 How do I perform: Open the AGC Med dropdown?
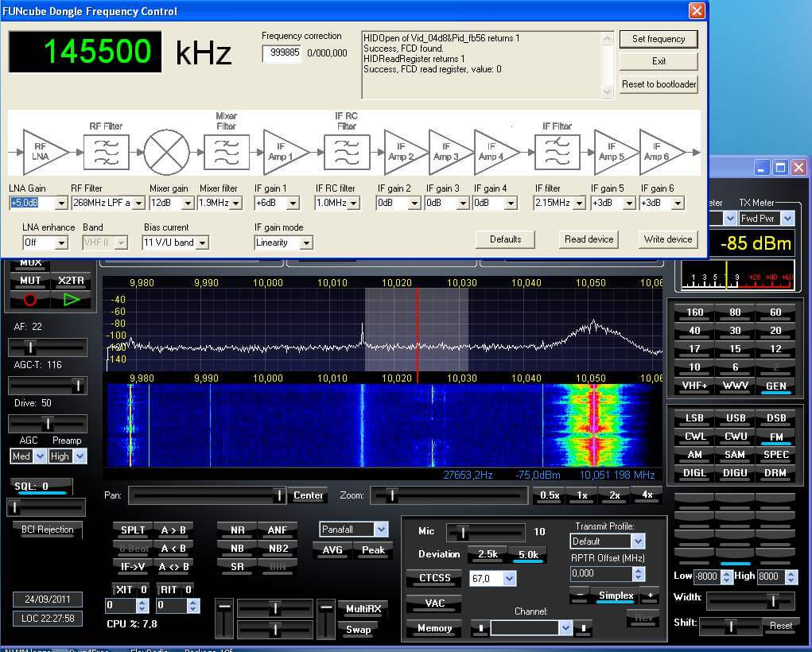39,456
